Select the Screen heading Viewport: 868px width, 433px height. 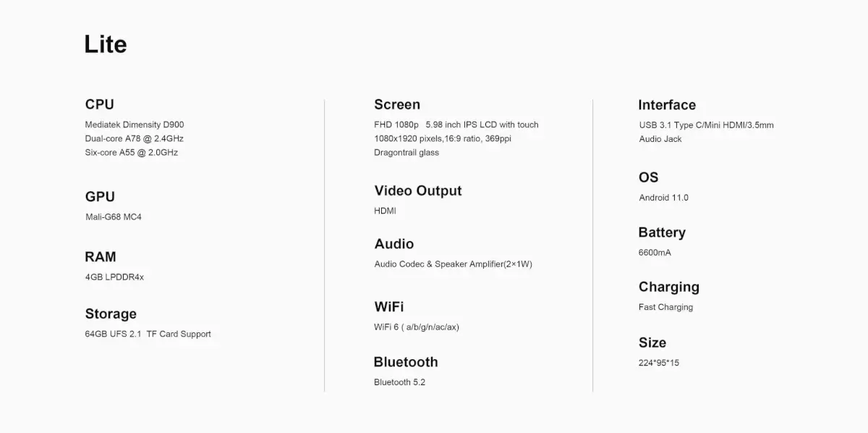[x=397, y=104]
